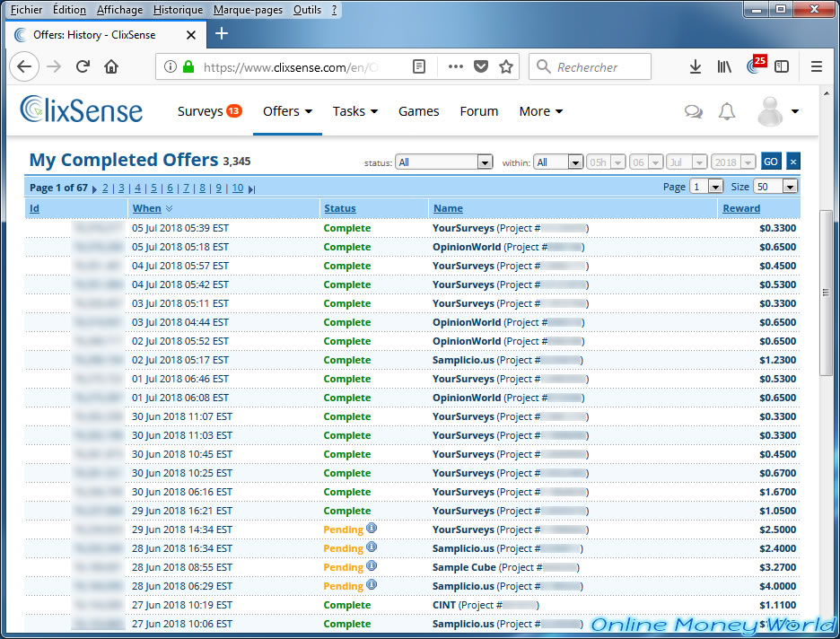Viewport: 840px width, 639px height.
Task: Jump to next page arrow in pagination
Action: (94, 188)
